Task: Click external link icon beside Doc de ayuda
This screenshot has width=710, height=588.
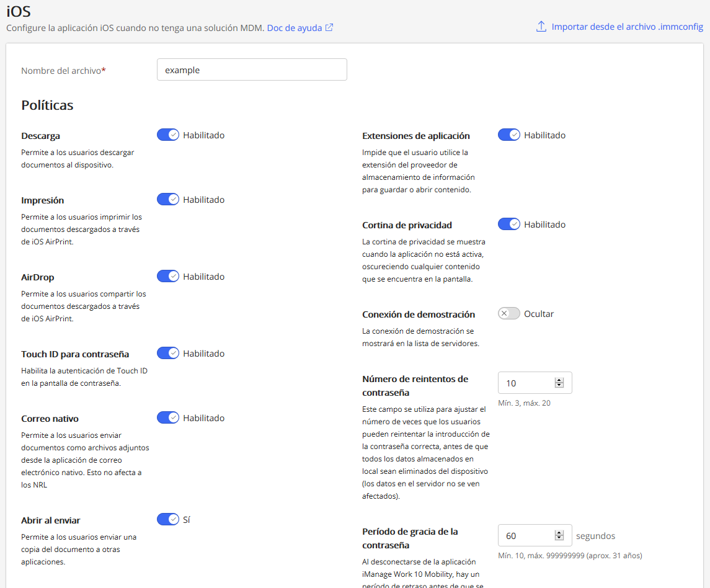Action: pos(329,27)
